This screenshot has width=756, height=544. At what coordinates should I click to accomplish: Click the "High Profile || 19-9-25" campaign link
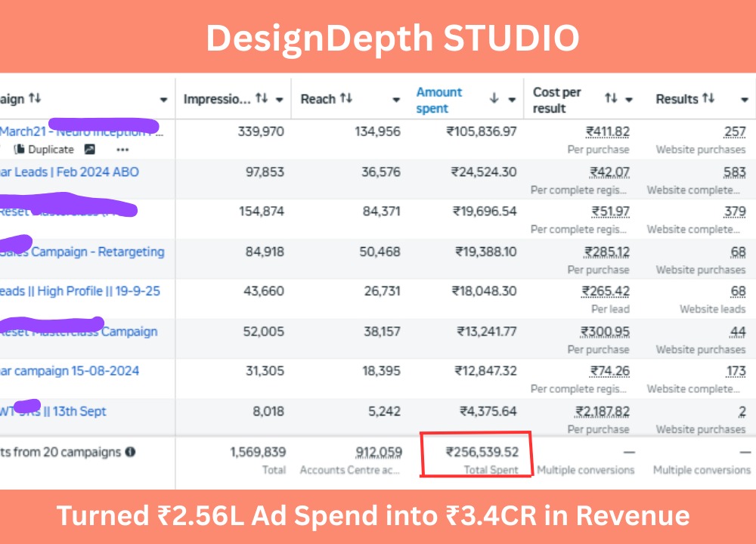click(x=80, y=291)
